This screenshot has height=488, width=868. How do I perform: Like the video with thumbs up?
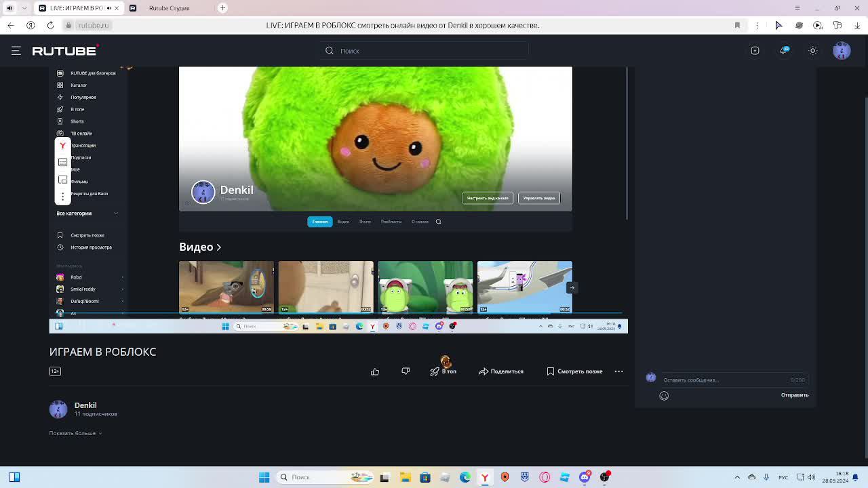[375, 371]
